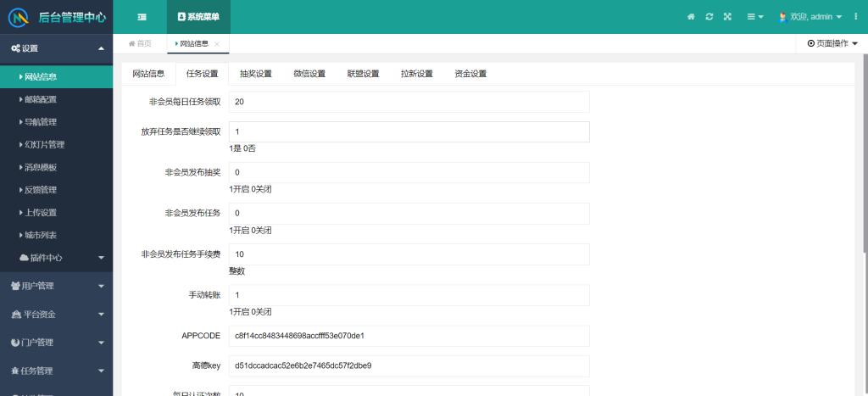
Task: Click the page vertical scrollbar
Action: click(x=865, y=155)
